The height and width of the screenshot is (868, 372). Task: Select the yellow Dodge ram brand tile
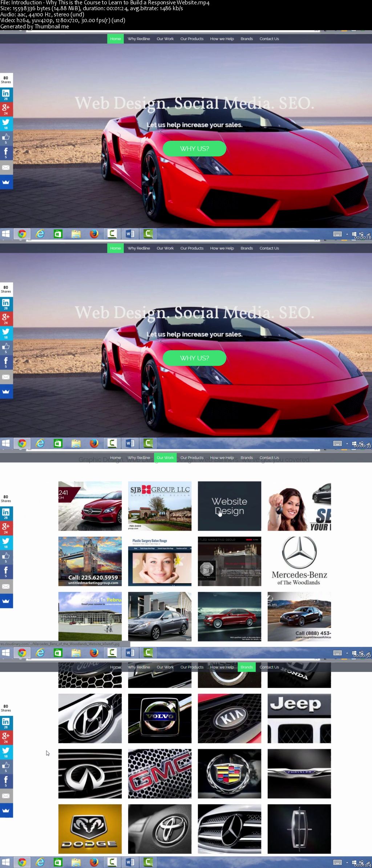90,829
